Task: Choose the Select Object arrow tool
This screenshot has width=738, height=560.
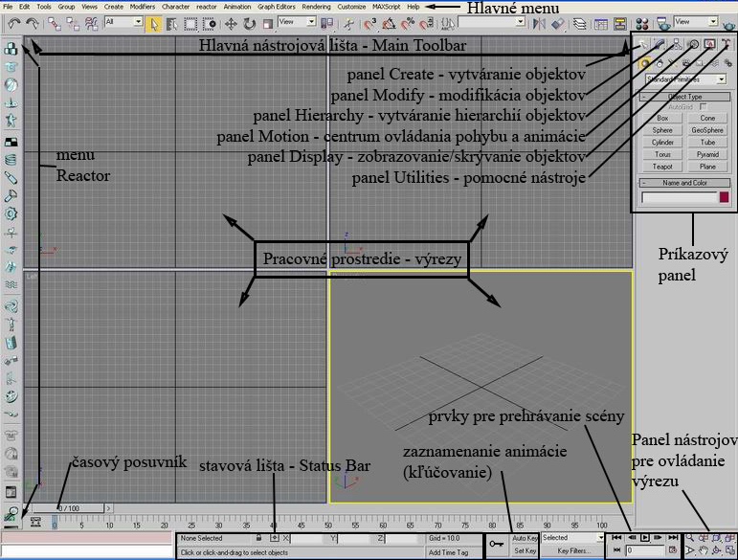Action: [153, 24]
